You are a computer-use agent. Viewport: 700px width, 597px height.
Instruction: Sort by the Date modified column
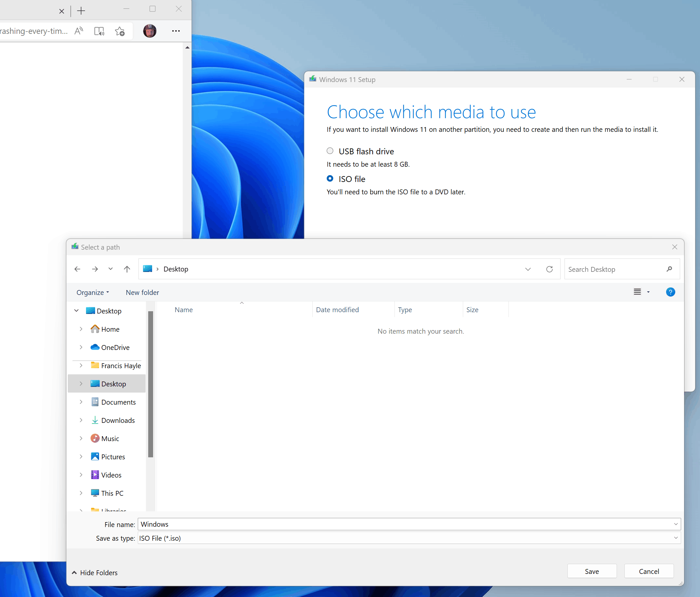(353, 310)
